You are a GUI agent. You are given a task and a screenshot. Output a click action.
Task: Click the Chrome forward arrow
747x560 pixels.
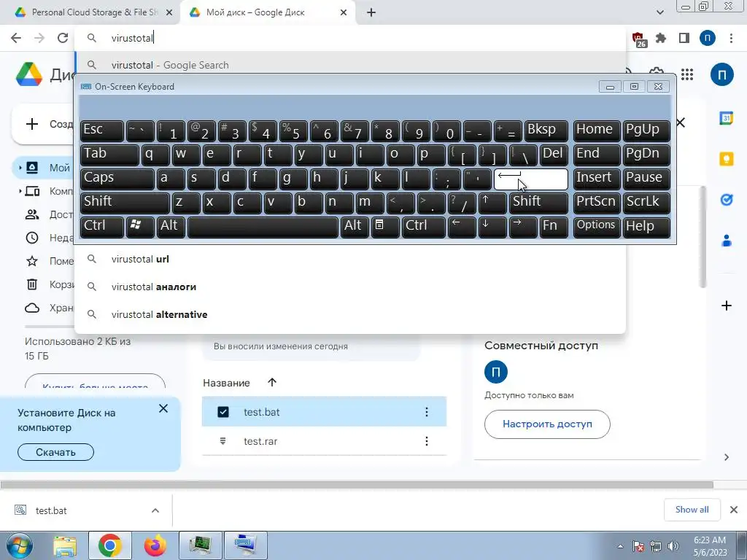tap(39, 38)
